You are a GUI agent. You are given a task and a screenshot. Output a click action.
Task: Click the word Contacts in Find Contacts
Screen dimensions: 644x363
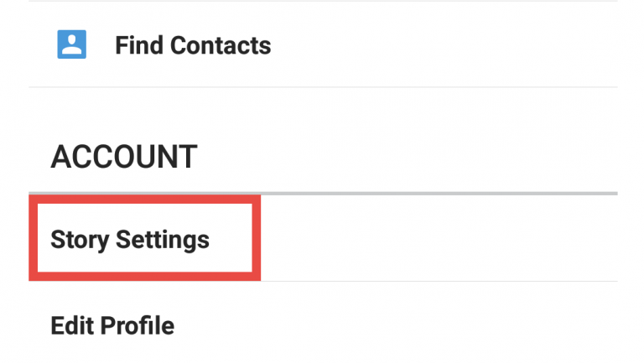(221, 45)
